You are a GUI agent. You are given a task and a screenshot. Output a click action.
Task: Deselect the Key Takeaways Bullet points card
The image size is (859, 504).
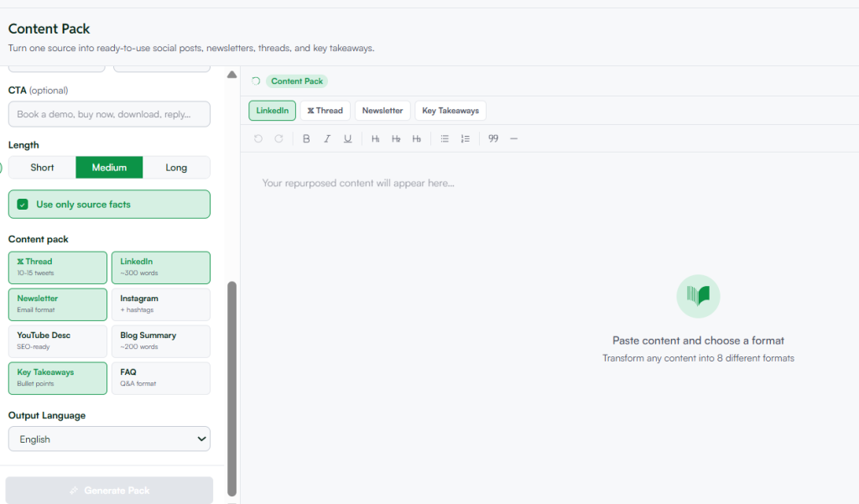click(x=58, y=378)
